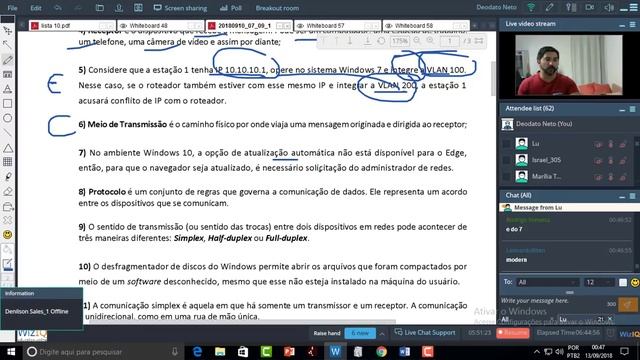Select the text letter A tool

[7, 89]
